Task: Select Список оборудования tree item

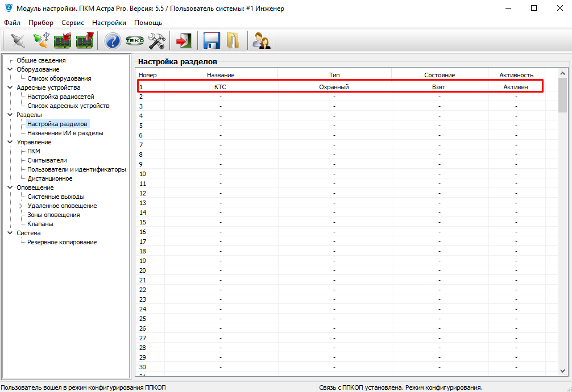Action: 59,78
